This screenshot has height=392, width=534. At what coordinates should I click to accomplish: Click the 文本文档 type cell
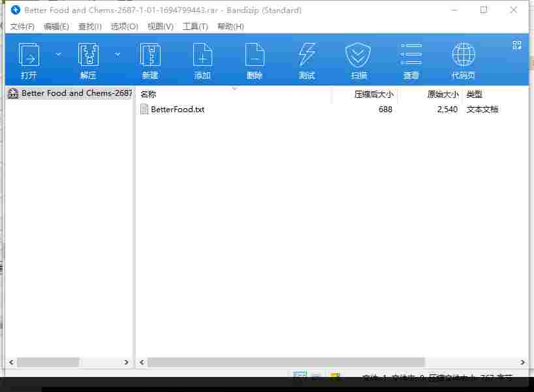tap(482, 109)
